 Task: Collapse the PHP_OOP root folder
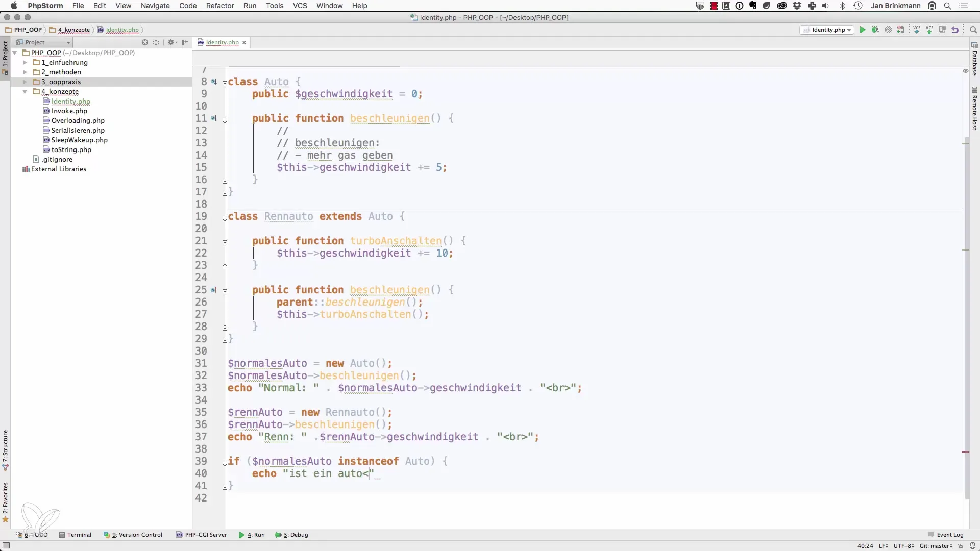[x=15, y=53]
